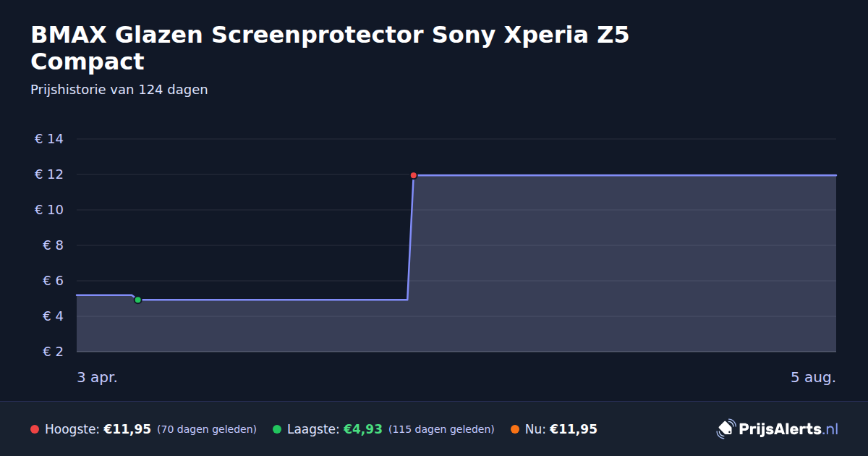Click the red highest-price marker on the chart

pos(414,175)
